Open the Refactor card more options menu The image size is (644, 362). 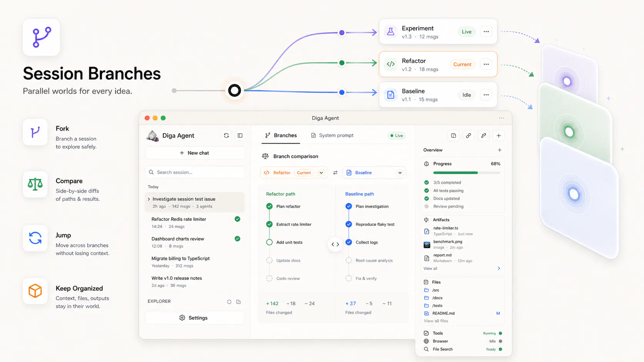tap(486, 64)
